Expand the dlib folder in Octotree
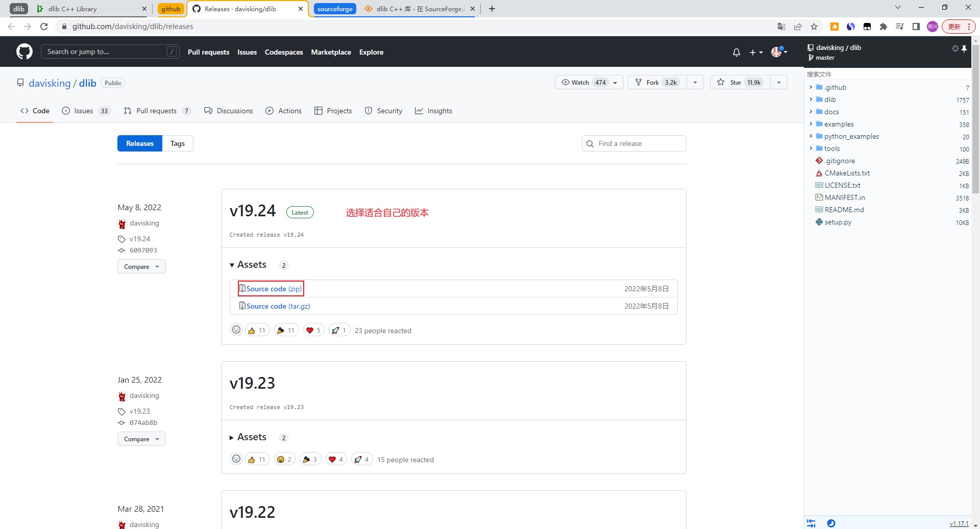This screenshot has height=529, width=980. (x=811, y=99)
